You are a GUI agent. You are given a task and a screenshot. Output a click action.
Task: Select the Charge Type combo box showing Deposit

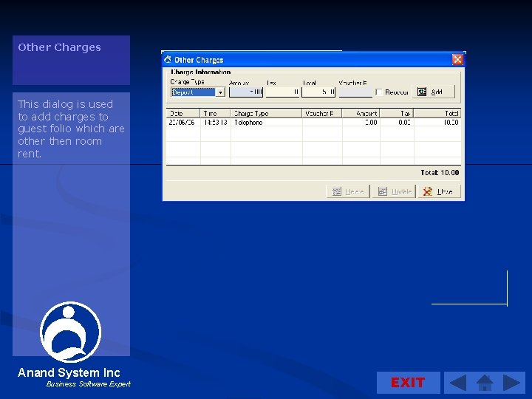click(x=198, y=92)
